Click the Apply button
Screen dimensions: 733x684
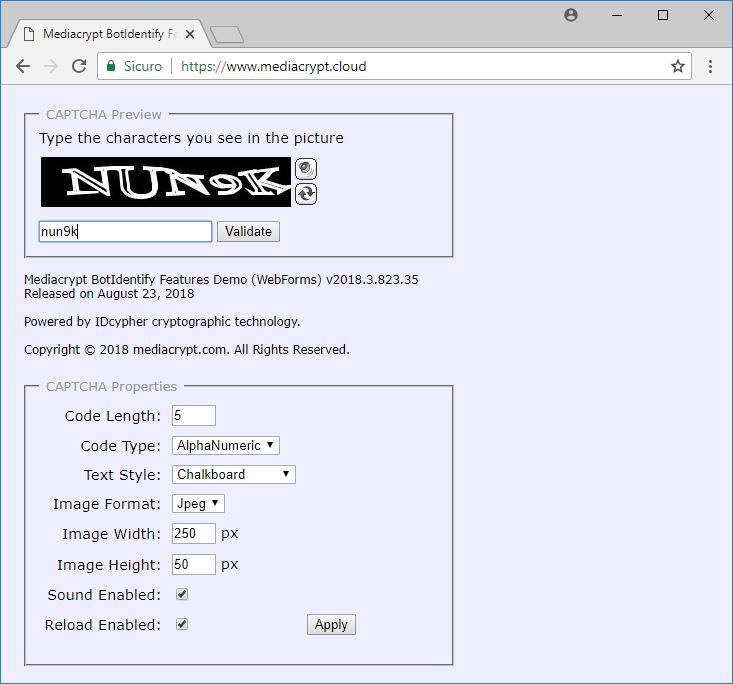(331, 625)
